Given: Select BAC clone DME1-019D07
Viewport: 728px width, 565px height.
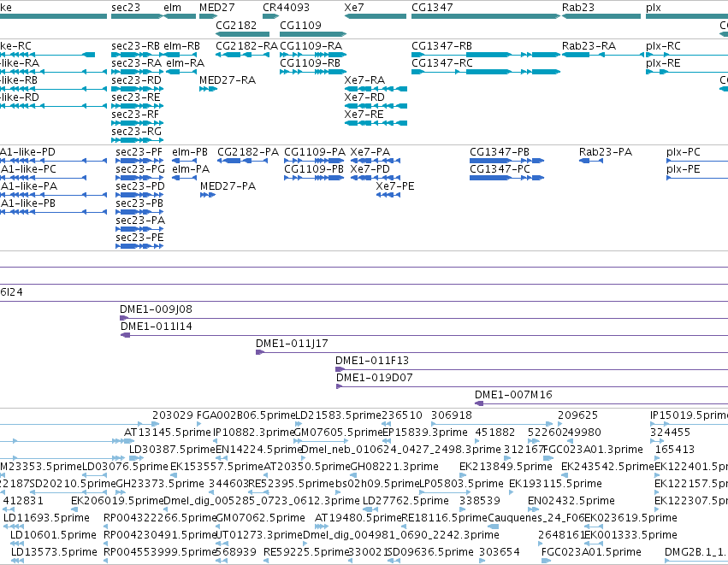Looking at the screenshot, I should point(532,387).
